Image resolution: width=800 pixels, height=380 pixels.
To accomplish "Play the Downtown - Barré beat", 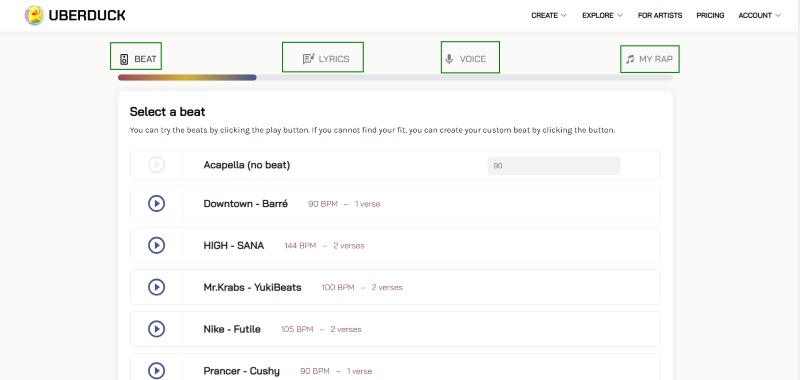I will [157, 204].
